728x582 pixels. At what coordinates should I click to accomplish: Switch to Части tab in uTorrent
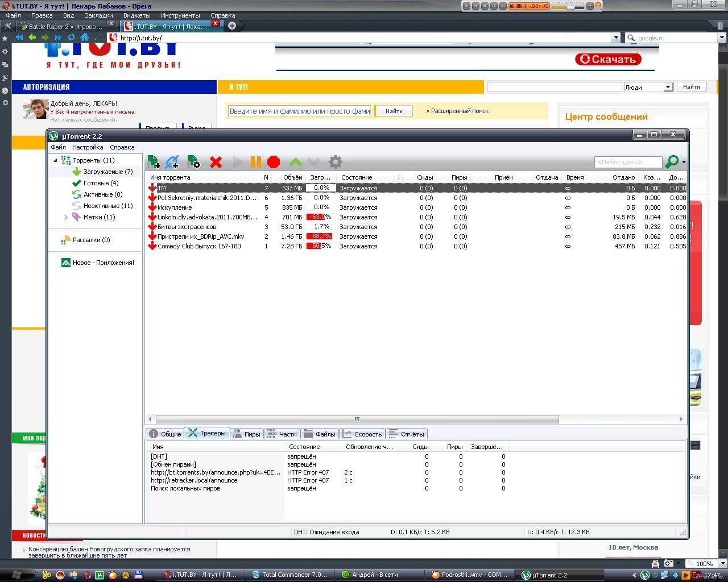tap(282, 434)
